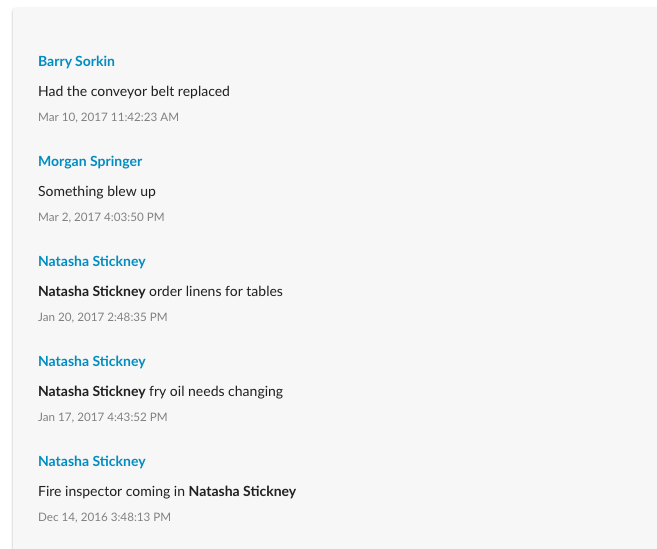Image resolution: width=657 pixels, height=549 pixels.
Task: Select the Jan 17, 2017 4:43:52 PM timestamp
Action: tap(102, 417)
